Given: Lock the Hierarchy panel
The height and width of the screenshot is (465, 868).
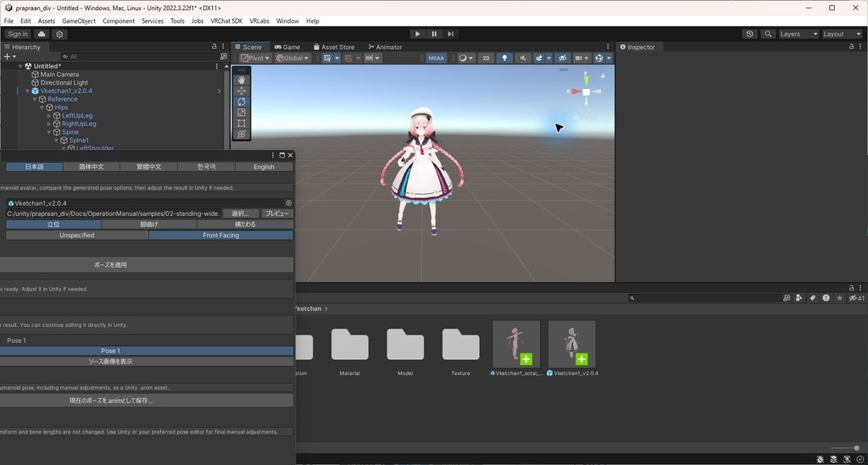Looking at the screenshot, I should [x=214, y=47].
